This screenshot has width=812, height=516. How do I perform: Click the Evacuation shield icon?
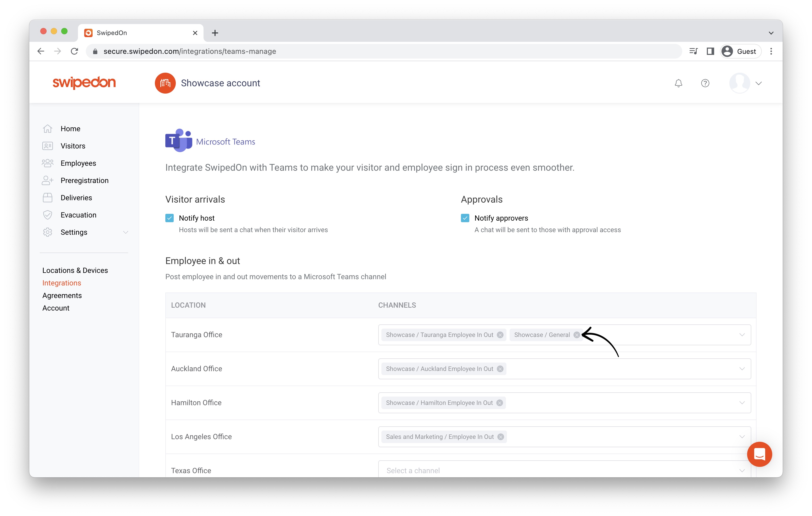[48, 215]
